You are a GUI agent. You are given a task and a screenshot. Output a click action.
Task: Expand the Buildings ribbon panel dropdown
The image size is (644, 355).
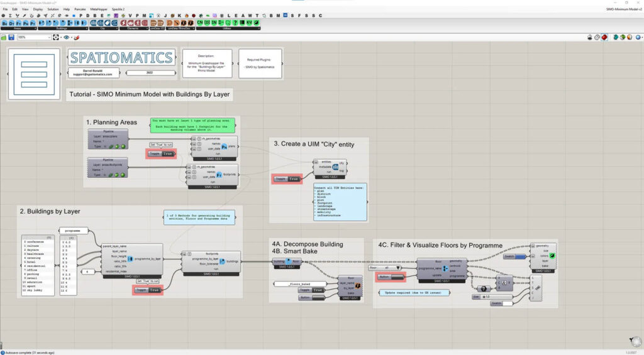pyautogui.click(x=86, y=28)
